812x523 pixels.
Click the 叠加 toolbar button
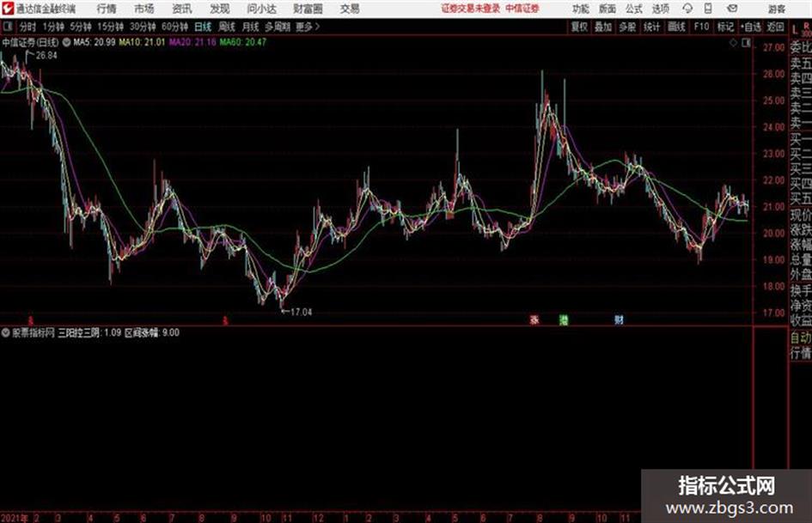point(603,27)
